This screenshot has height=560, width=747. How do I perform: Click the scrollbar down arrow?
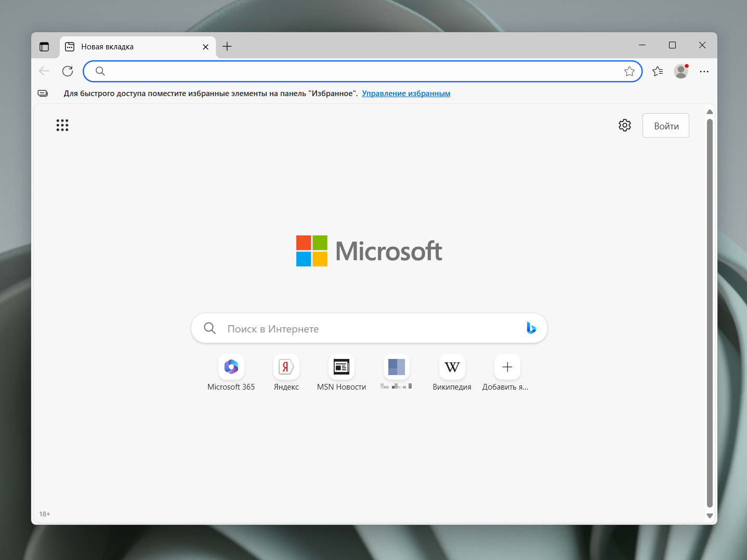pos(710,516)
